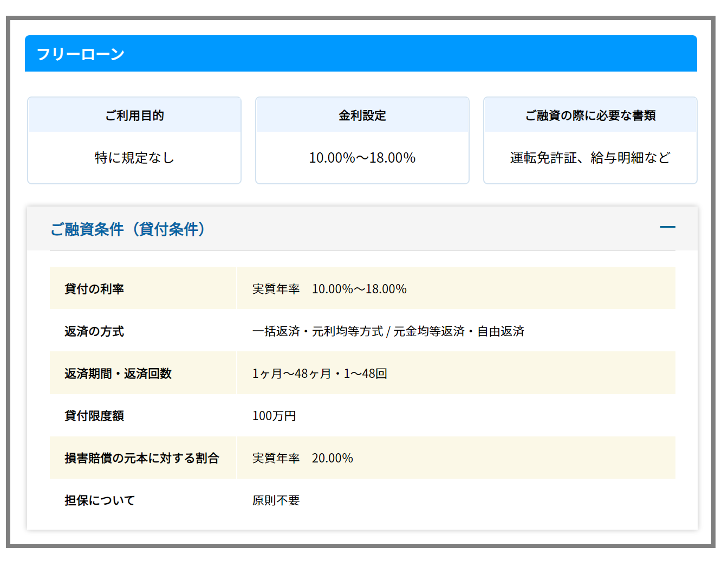Click the 運転免許証、給与明細など text
Screen dimensions: 728x566
(x=590, y=158)
